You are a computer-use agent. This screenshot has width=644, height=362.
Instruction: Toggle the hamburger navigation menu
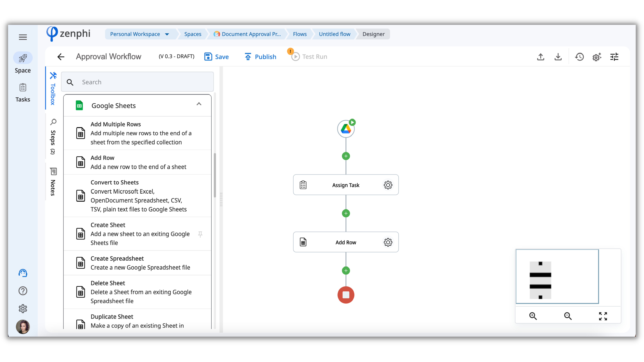[23, 37]
